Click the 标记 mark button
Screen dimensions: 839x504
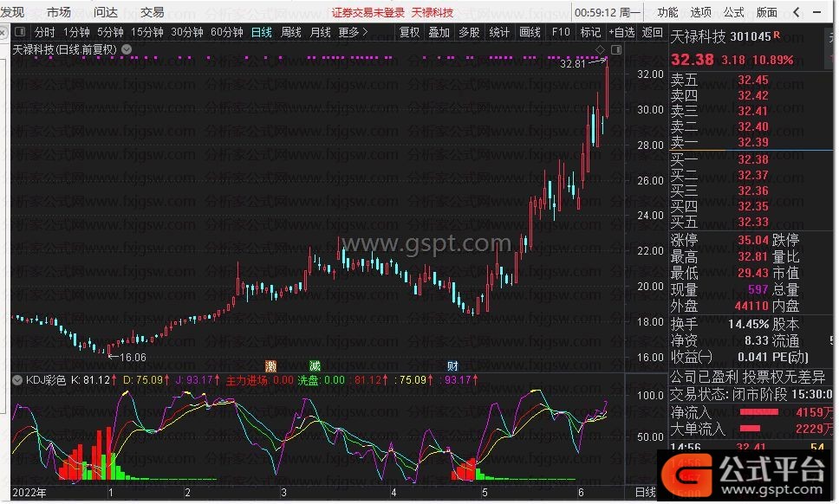pyautogui.click(x=591, y=32)
